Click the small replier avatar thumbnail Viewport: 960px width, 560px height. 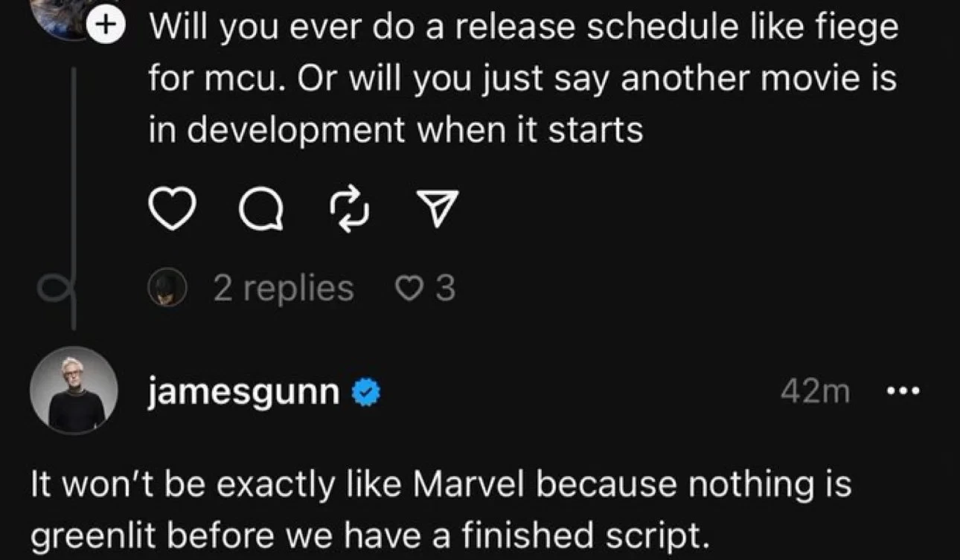tap(168, 289)
